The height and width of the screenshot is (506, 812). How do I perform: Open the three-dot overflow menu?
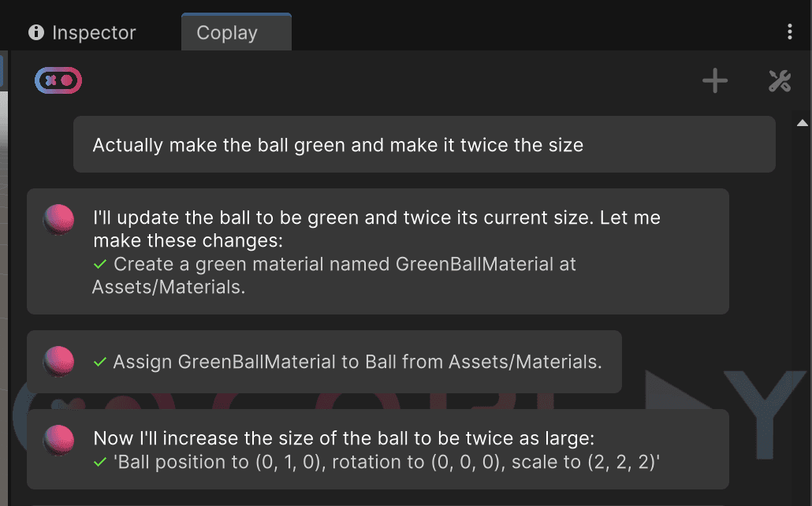791,30
